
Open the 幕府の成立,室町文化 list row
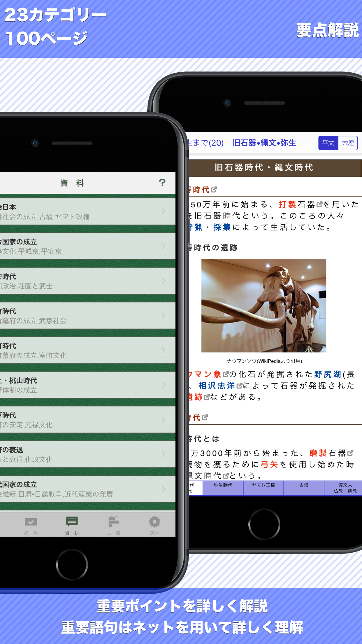[87, 350]
